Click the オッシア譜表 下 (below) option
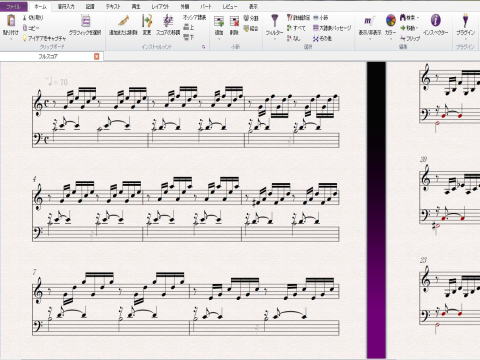480x360 pixels. 189,37
